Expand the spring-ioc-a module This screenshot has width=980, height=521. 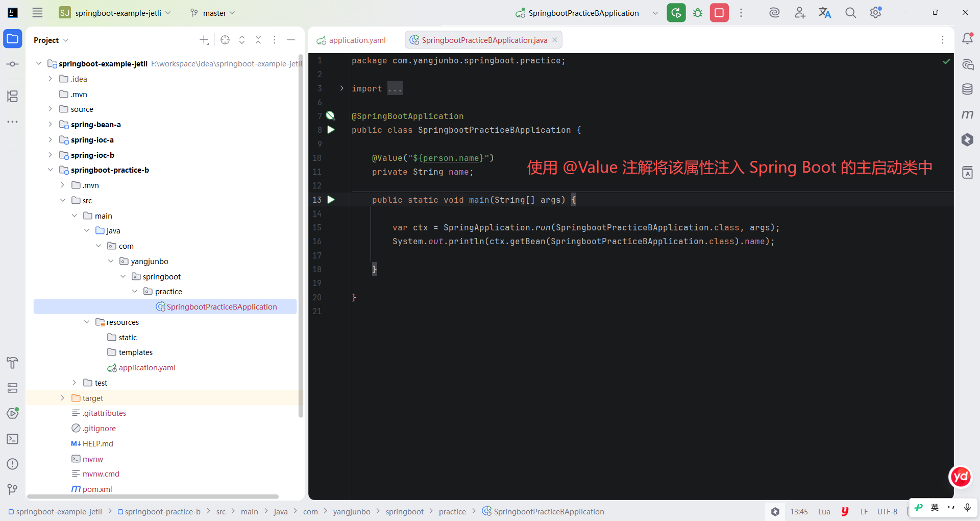(x=50, y=139)
